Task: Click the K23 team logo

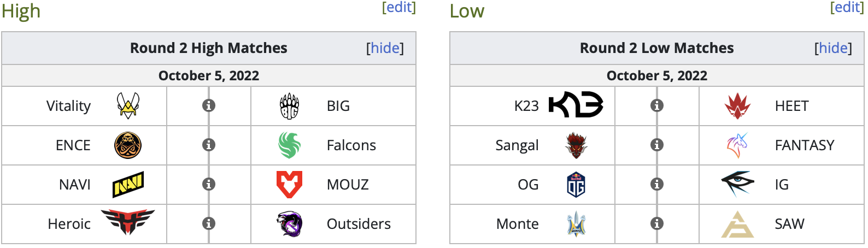Action: pyautogui.click(x=576, y=105)
